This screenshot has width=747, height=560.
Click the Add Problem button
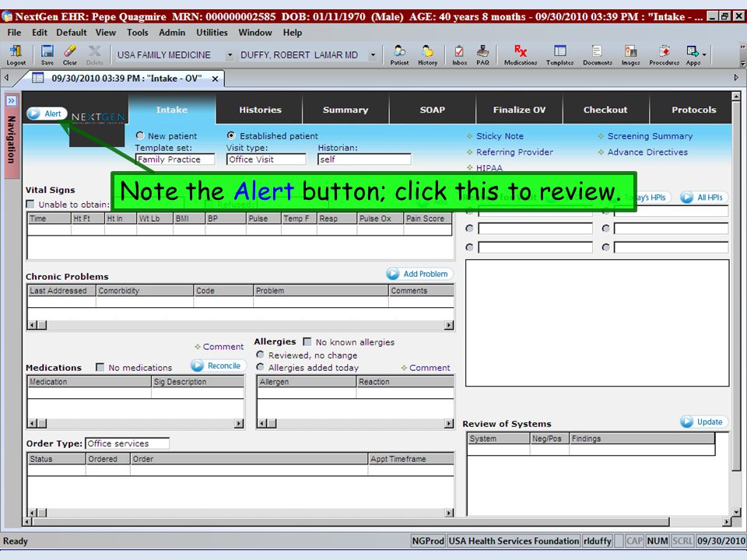click(x=419, y=274)
